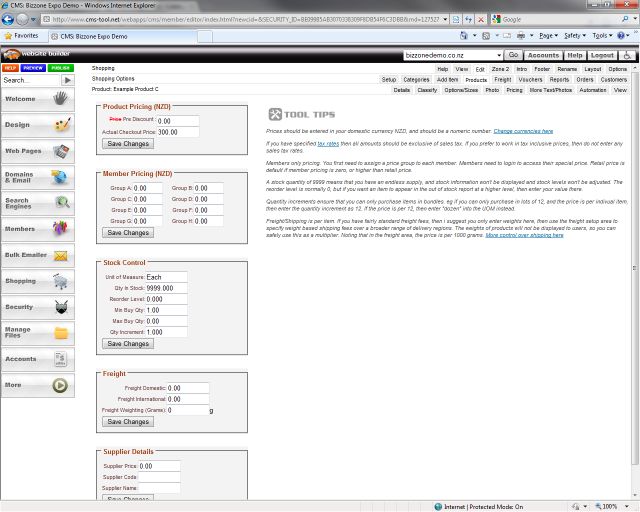Open the Search Engines section

[x=37, y=203]
